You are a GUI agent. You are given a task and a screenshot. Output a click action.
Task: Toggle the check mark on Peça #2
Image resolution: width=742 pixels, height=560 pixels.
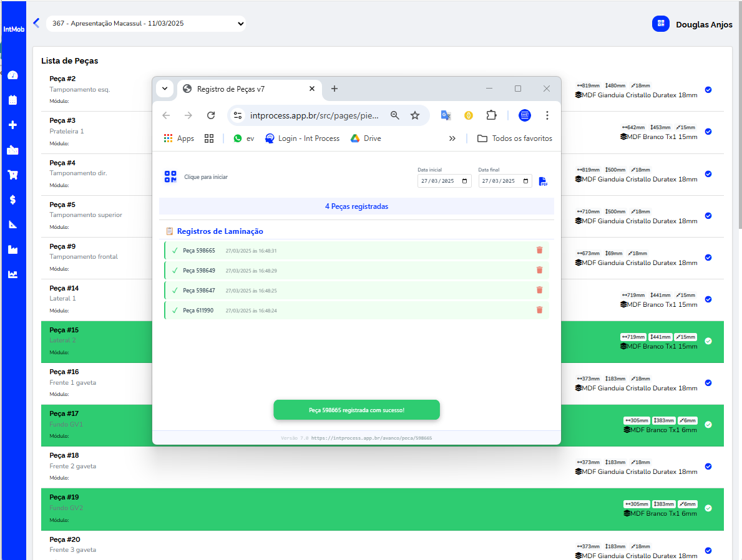(708, 90)
